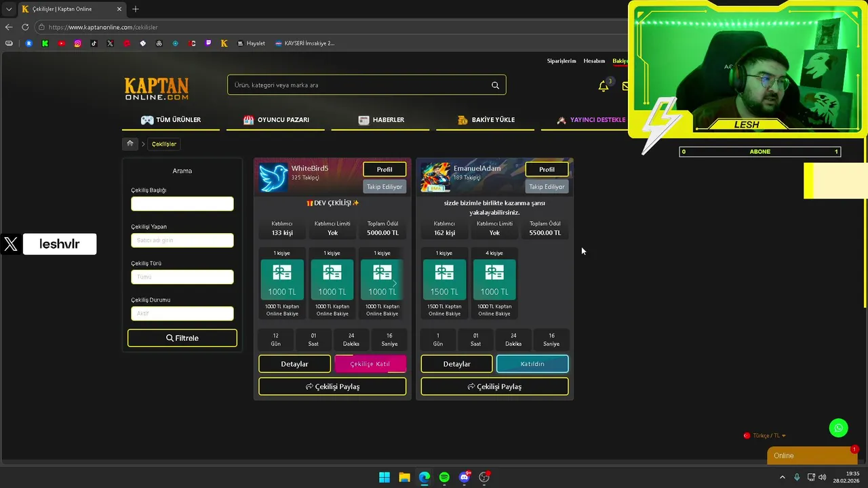Click the X social icon beside leshvlr
This screenshot has width=868, height=488.
[11, 244]
